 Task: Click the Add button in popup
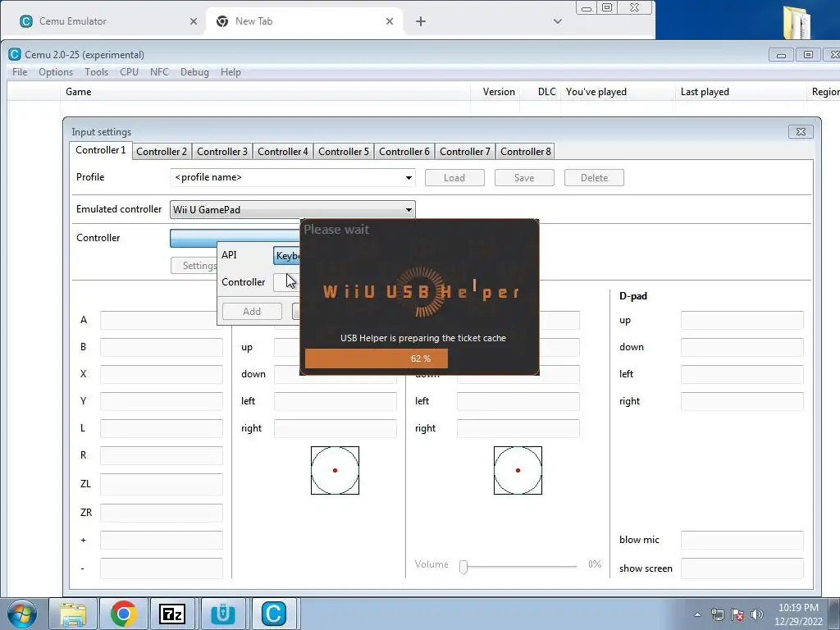pyautogui.click(x=252, y=311)
